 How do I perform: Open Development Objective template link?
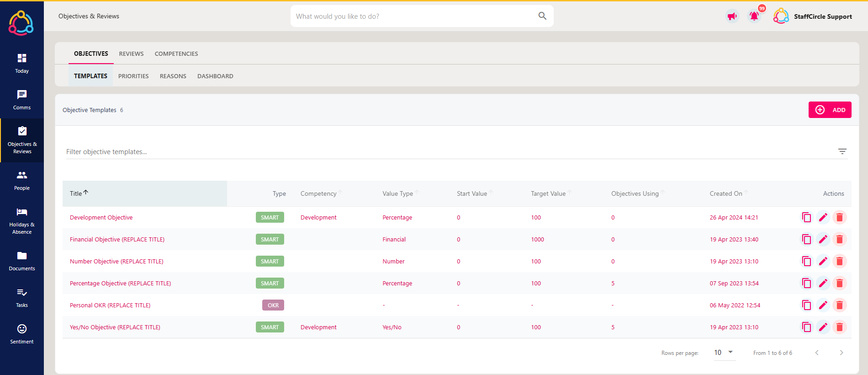tap(101, 217)
